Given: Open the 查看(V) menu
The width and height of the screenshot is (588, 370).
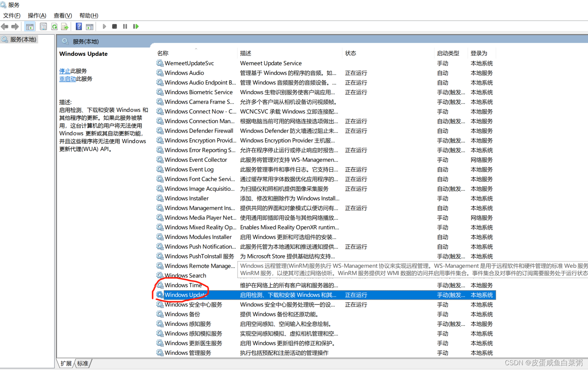Looking at the screenshot, I should pyautogui.click(x=63, y=15).
